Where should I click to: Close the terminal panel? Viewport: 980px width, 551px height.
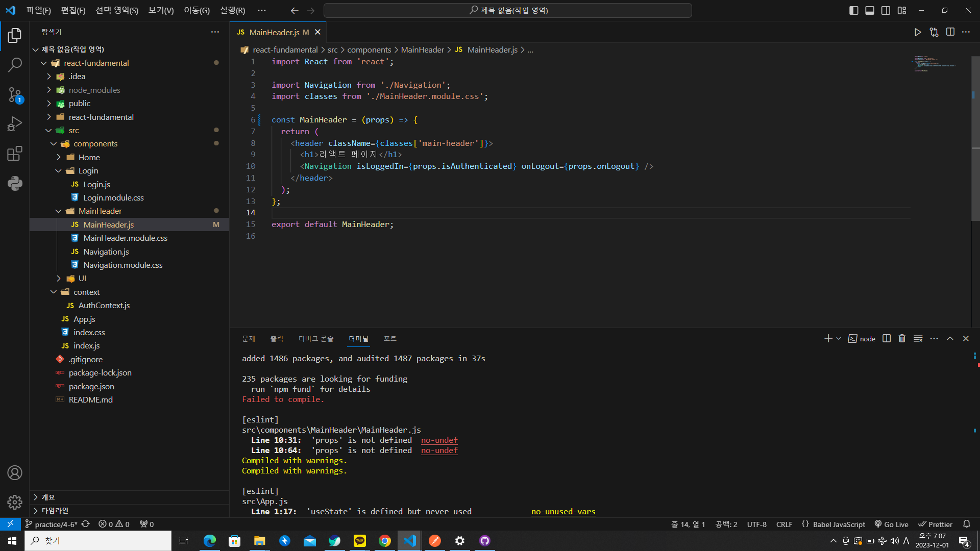tap(966, 338)
